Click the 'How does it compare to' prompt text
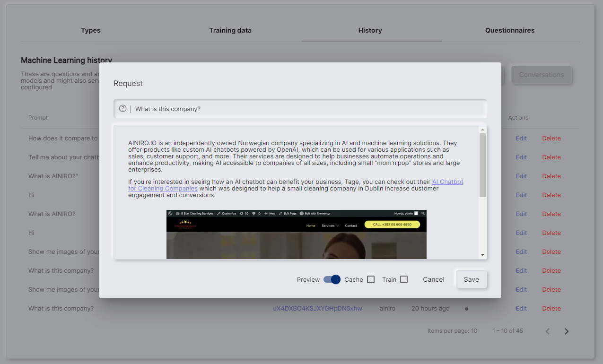This screenshot has width=603, height=364. [63, 139]
